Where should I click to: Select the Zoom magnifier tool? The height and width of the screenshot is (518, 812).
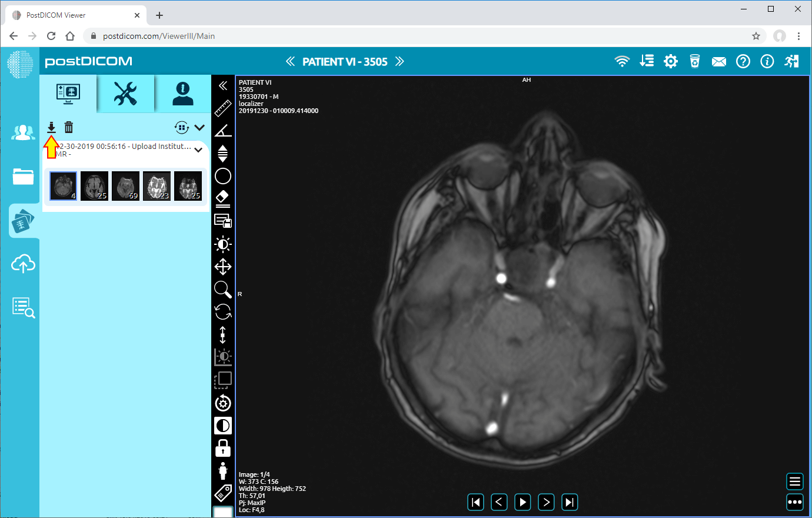[x=223, y=289]
